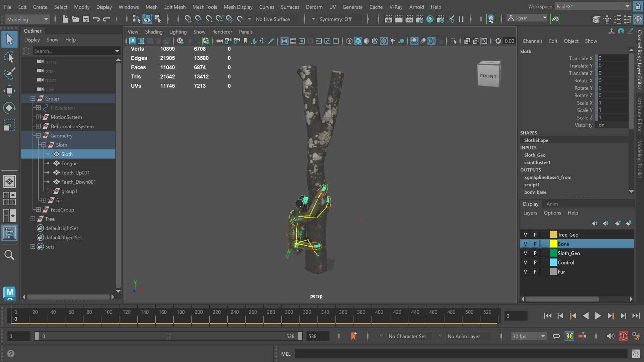Click the Sign In button
The width and height of the screenshot is (644, 362).
click(x=527, y=18)
